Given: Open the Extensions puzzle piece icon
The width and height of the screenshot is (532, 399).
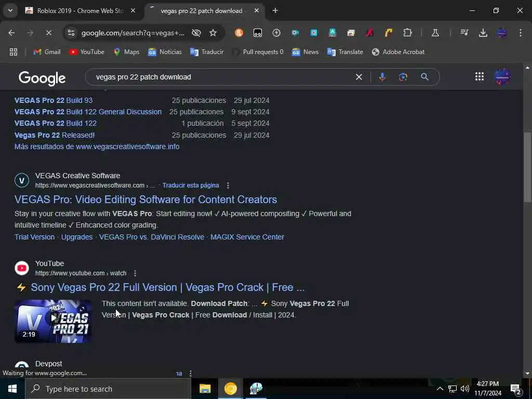Looking at the screenshot, I should click(x=407, y=33).
